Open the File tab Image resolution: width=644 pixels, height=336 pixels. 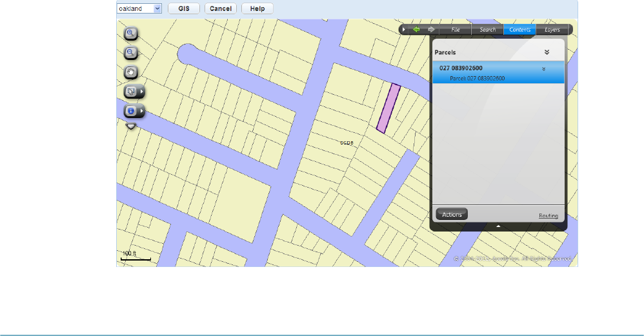point(456,30)
